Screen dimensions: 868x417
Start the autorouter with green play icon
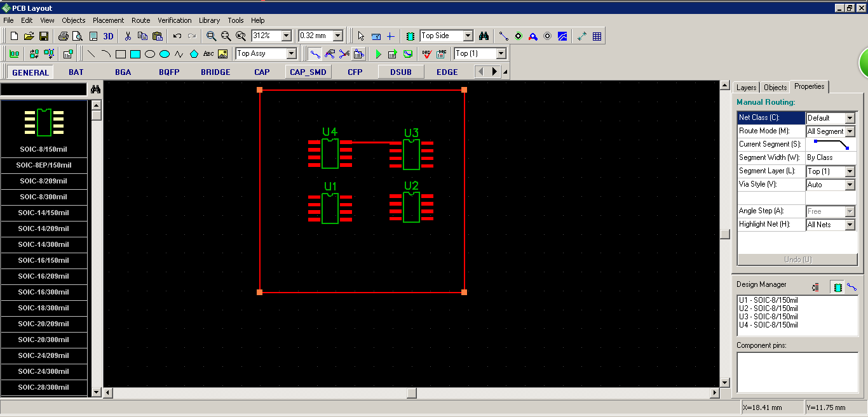(378, 54)
